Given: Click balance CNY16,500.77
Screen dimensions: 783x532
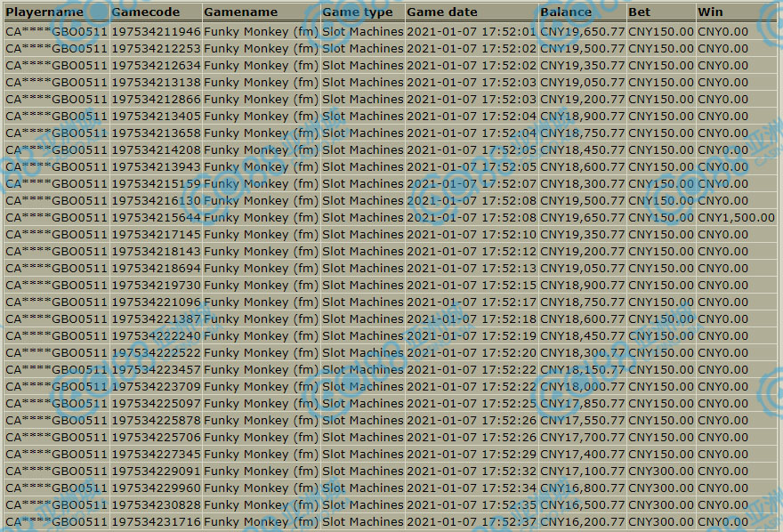Looking at the screenshot, I should pos(582,505).
